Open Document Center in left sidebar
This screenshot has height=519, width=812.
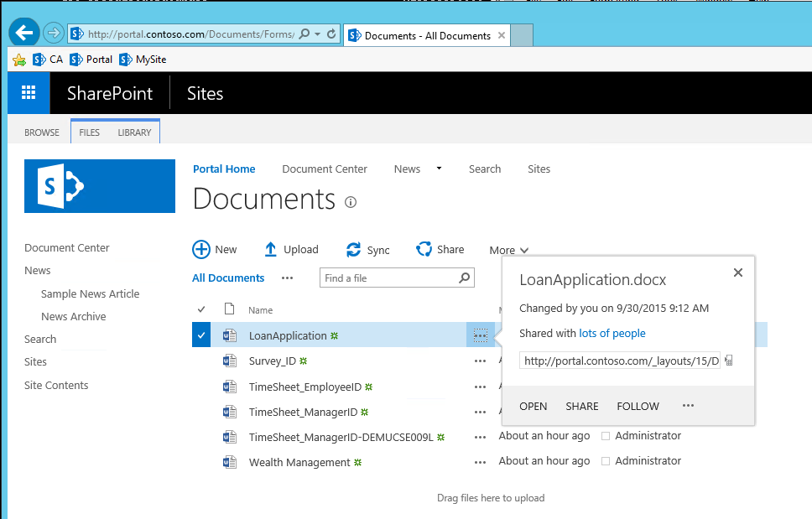coord(67,248)
